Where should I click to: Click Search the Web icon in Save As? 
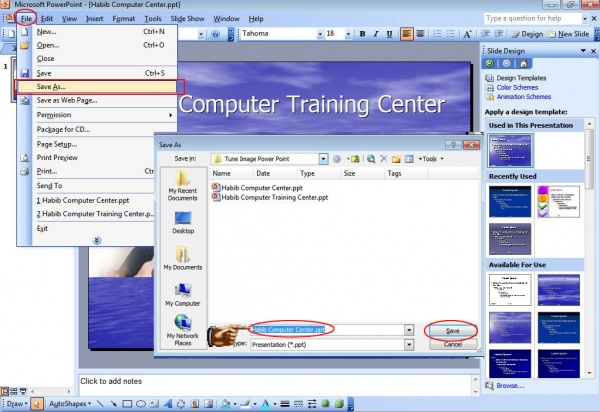coord(371,159)
